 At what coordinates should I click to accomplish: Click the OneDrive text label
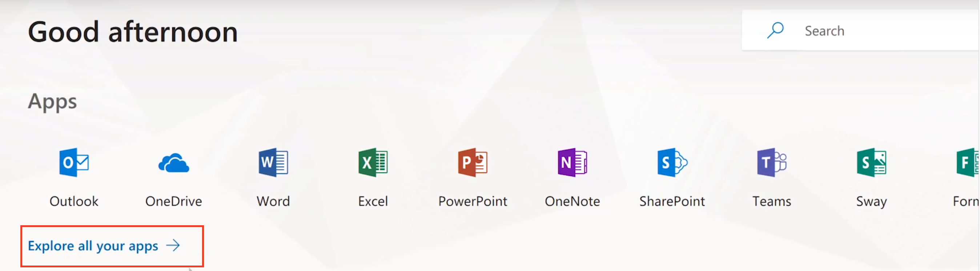tap(173, 201)
